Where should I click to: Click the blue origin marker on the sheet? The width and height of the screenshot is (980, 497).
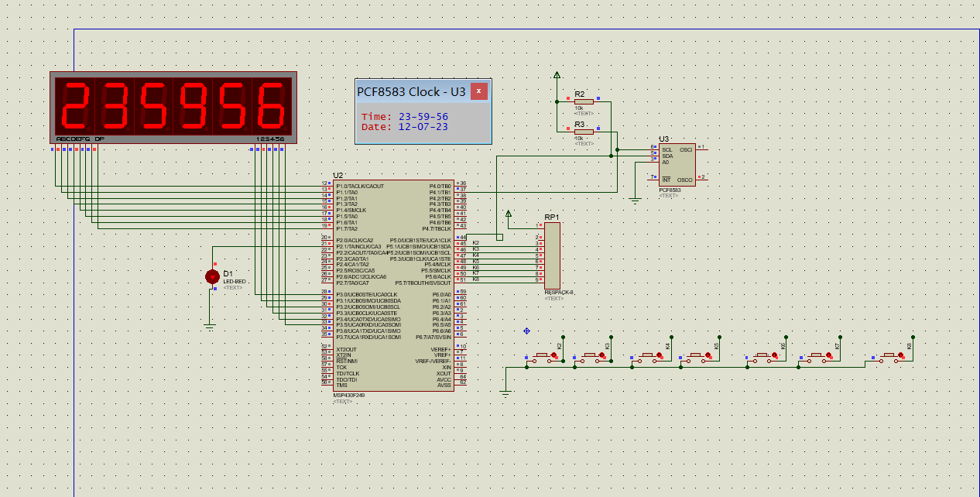pos(526,331)
